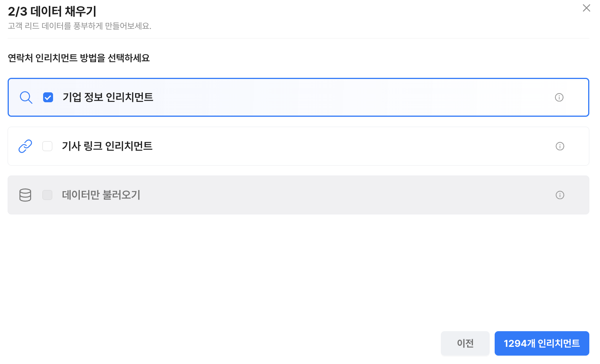Click the database icon beside 데이터만 불러오기

(25, 195)
